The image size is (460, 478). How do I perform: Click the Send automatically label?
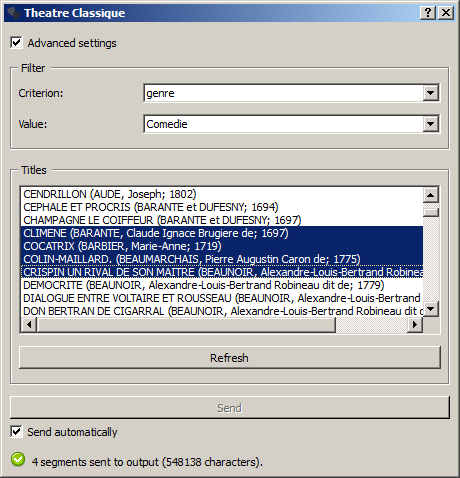[x=72, y=432]
